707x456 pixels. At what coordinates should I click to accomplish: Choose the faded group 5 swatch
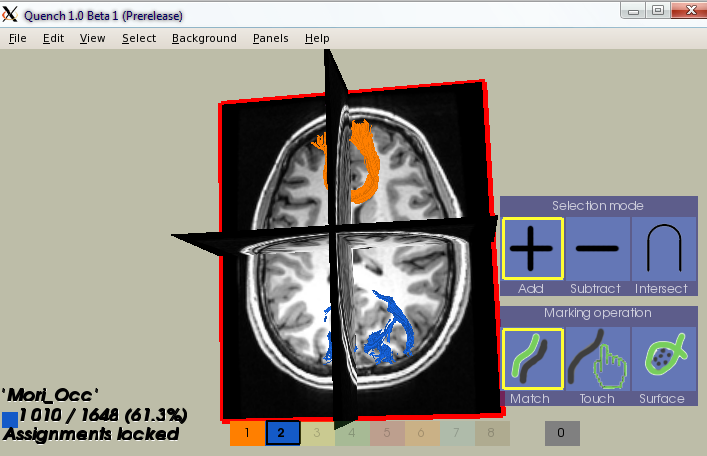pyautogui.click(x=387, y=433)
